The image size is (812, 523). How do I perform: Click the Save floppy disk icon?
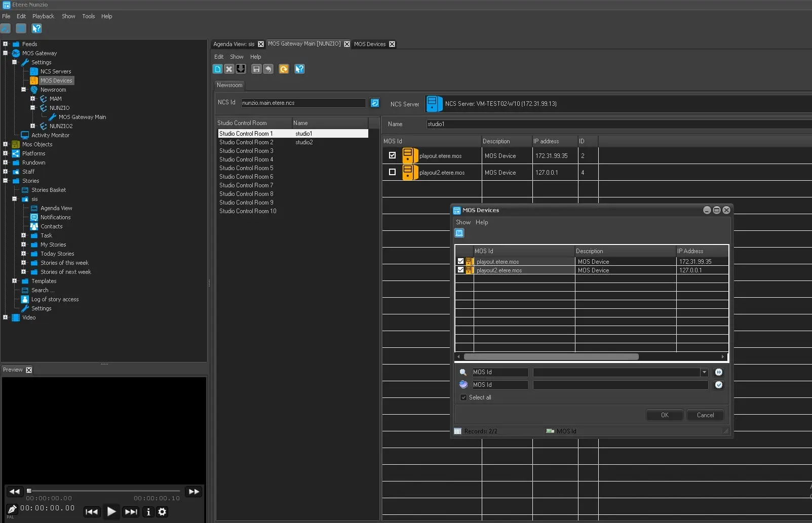click(256, 69)
